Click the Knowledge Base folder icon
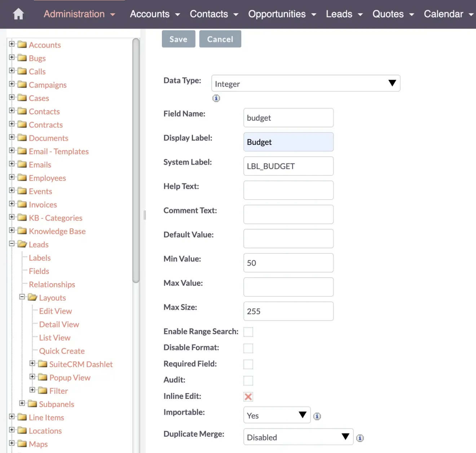 pos(22,231)
